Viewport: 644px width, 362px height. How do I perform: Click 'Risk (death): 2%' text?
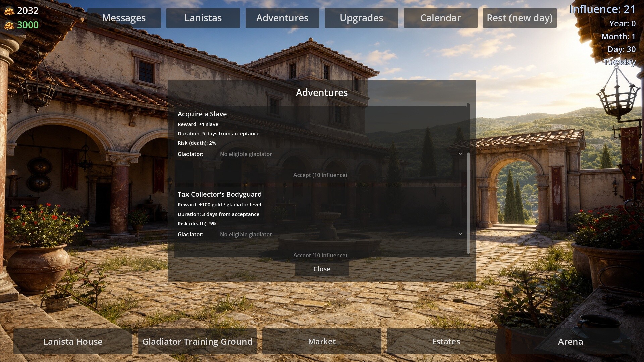pyautogui.click(x=197, y=143)
